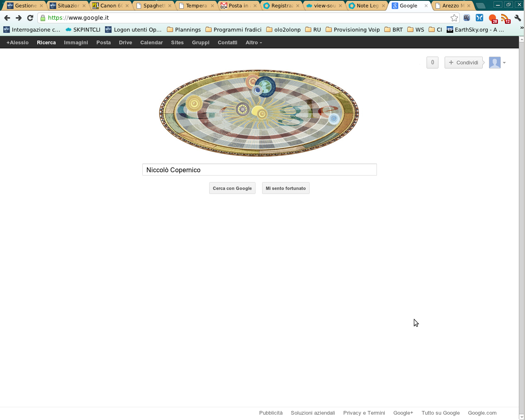Open Sites in the Google bar
The image size is (525, 420).
point(177,42)
